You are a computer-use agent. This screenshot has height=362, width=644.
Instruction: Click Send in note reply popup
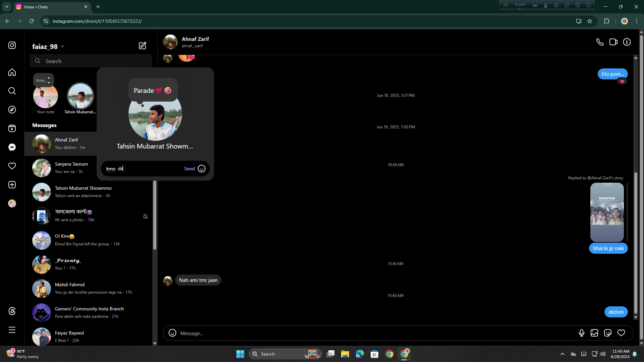point(190,169)
